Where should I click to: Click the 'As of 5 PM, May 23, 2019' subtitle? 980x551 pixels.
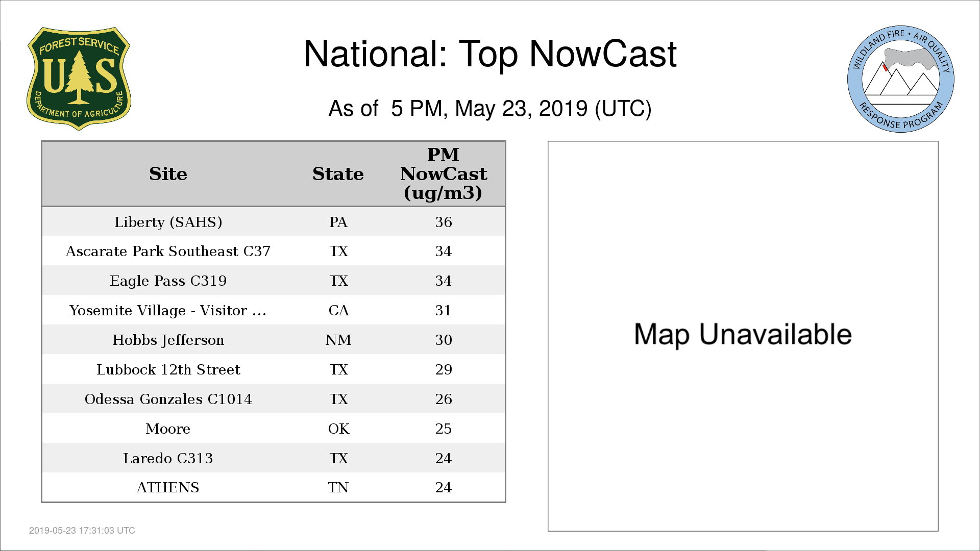coord(489,109)
